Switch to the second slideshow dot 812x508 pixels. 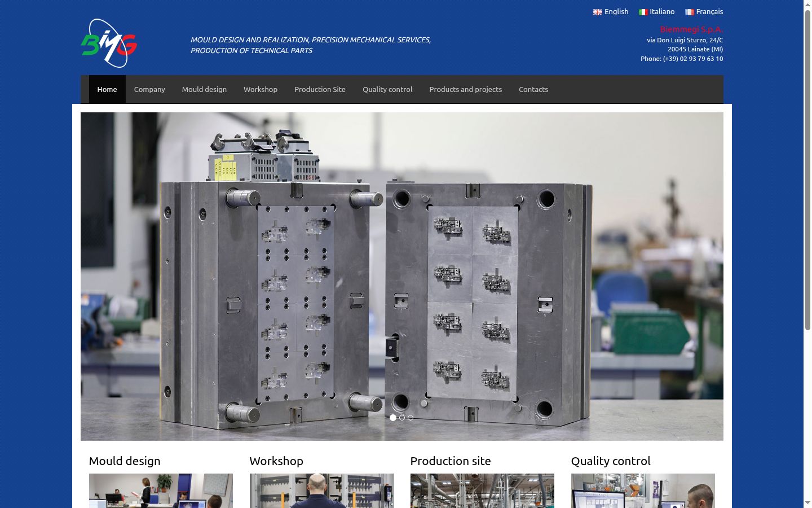(402, 418)
